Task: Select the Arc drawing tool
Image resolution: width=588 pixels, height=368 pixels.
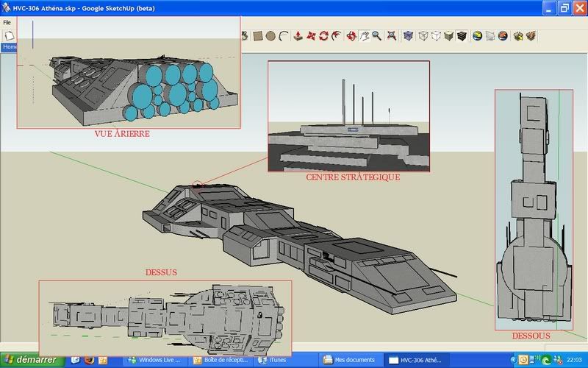Action: click(x=284, y=36)
